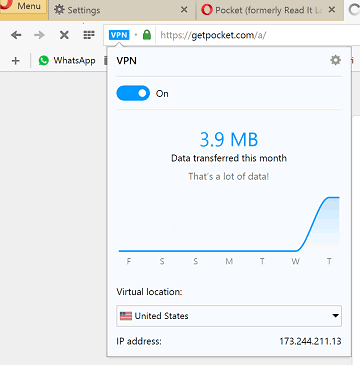Click the 3.9 MB data figure
The height and width of the screenshot is (365, 360).
229,140
